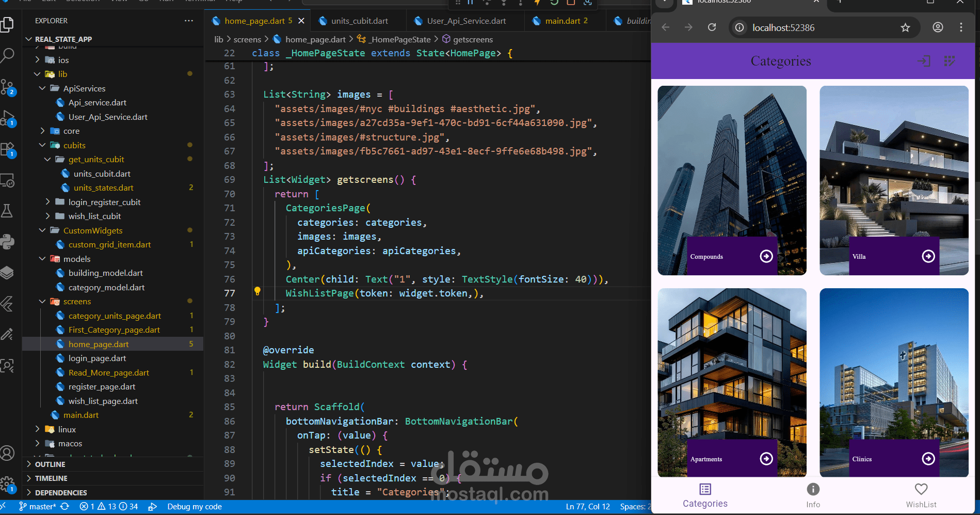
Task: Open the Python extension view
Action: [8, 242]
